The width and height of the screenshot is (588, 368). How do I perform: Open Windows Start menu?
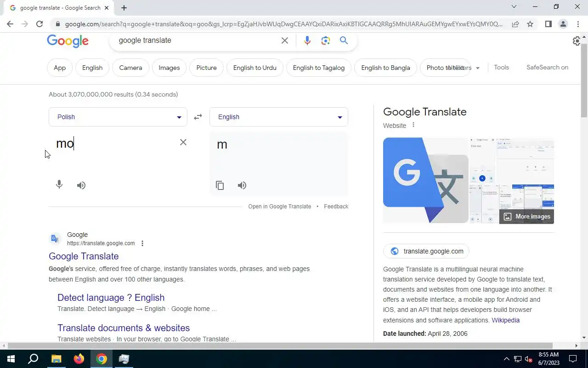[11, 359]
